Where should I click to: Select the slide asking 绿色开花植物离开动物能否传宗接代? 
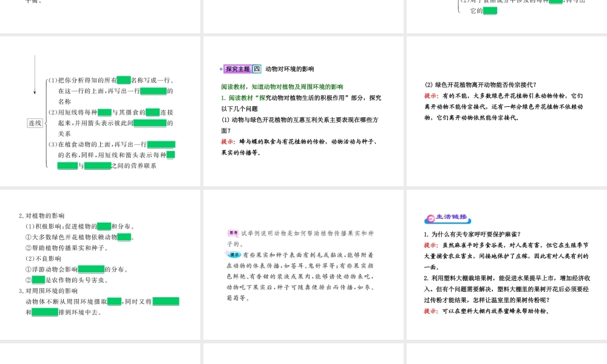[x=507, y=111]
